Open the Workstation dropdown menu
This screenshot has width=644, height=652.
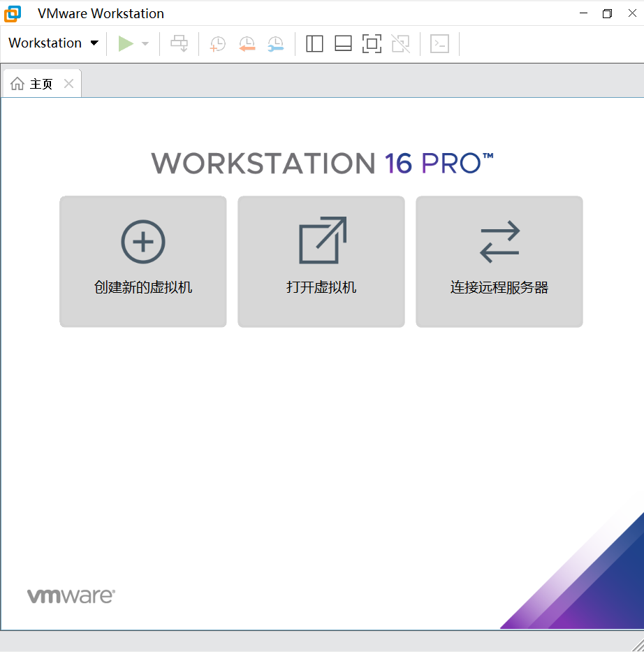53,43
